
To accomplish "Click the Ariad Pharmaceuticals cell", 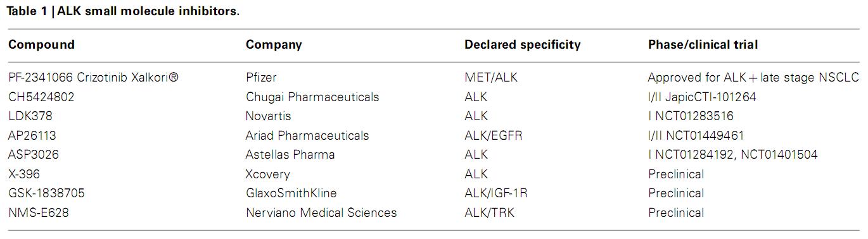I will (x=307, y=135).
